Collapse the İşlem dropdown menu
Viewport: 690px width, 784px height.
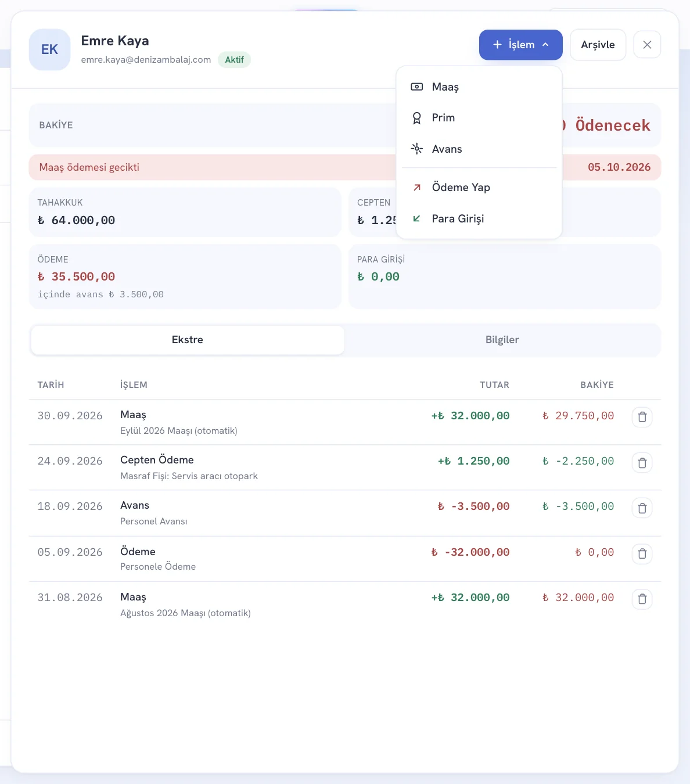pos(520,45)
